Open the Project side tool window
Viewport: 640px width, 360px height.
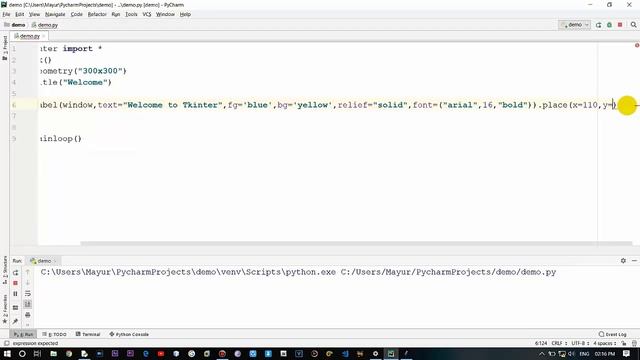coord(5,48)
